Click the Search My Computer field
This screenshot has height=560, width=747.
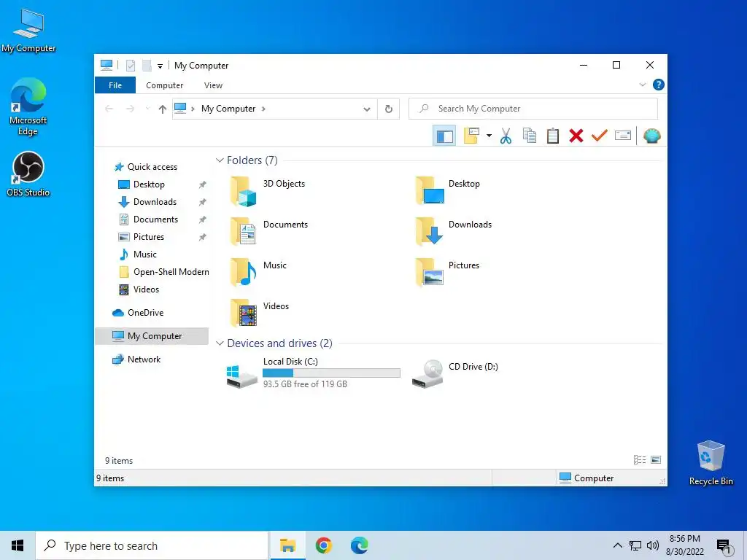coord(533,109)
